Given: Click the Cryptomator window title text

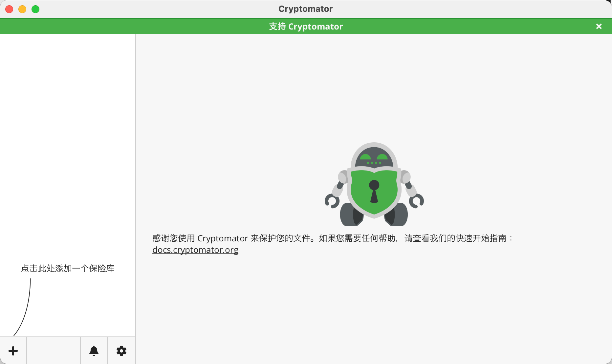Looking at the screenshot, I should [x=305, y=9].
